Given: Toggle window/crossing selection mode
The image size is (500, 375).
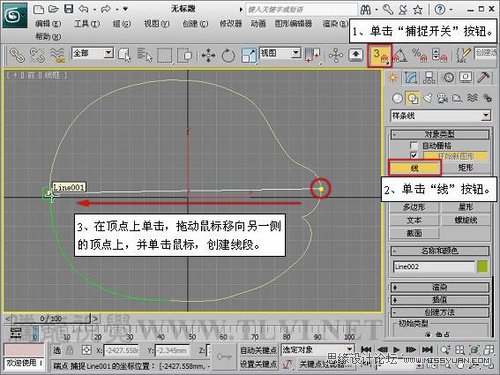Looking at the screenshot, I should pyautogui.click(x=185, y=56).
